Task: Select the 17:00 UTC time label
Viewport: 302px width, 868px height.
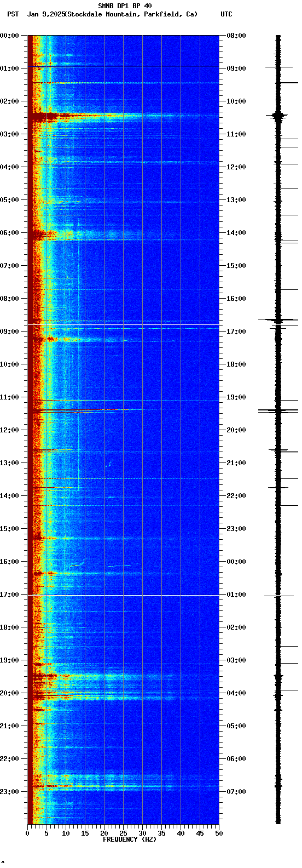Action: (x=236, y=332)
